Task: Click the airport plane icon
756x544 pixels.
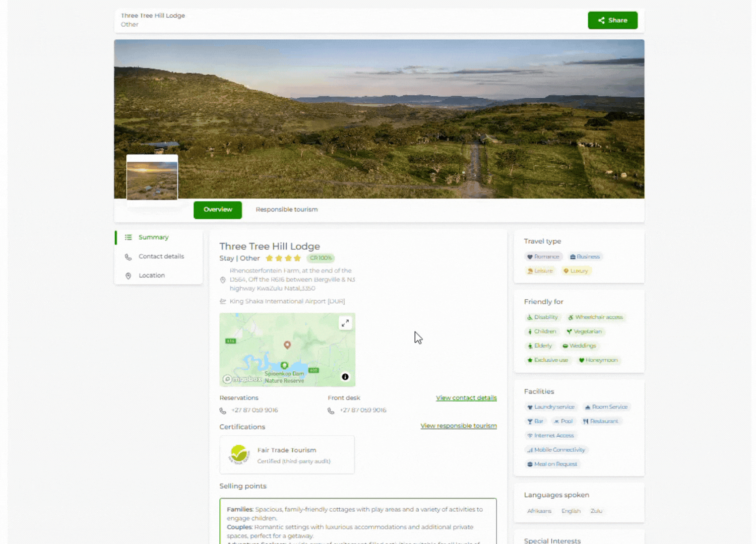Action: tap(223, 301)
